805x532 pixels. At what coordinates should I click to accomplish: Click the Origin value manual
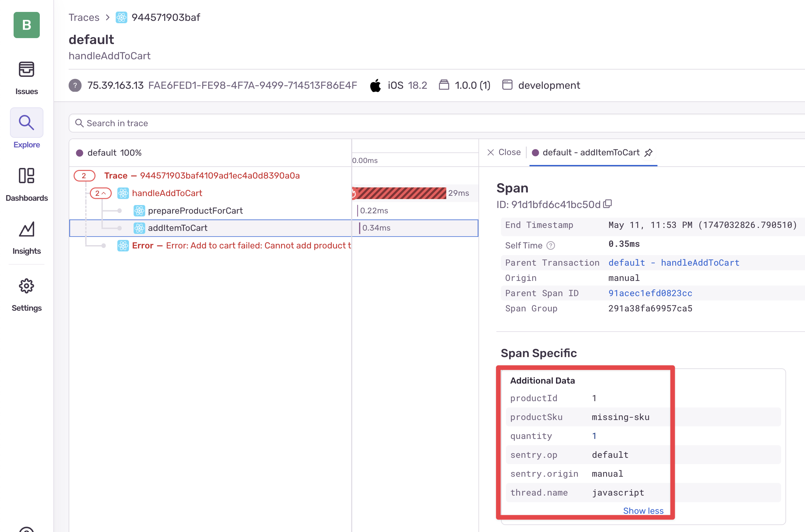624,278
